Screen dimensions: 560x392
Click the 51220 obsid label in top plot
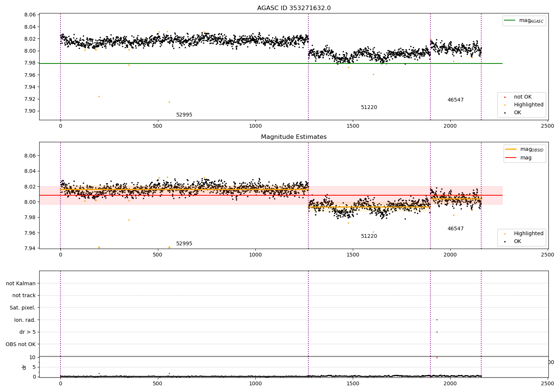tap(369, 107)
